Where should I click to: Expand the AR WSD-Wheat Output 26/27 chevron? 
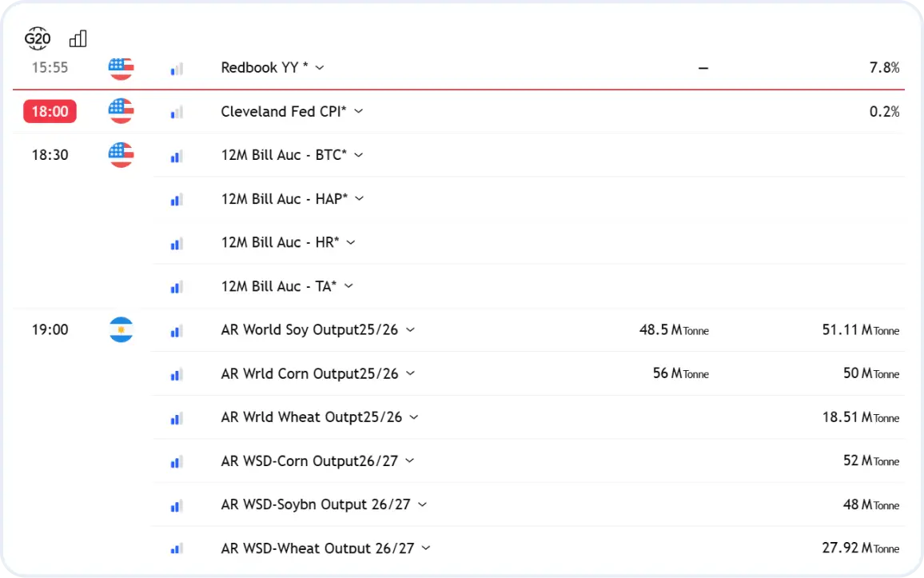425,548
